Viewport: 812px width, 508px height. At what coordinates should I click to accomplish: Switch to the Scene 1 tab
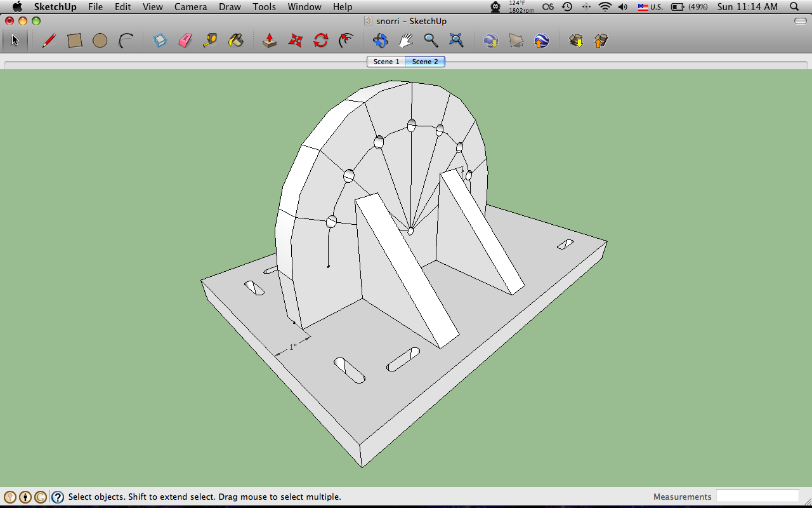(386, 62)
